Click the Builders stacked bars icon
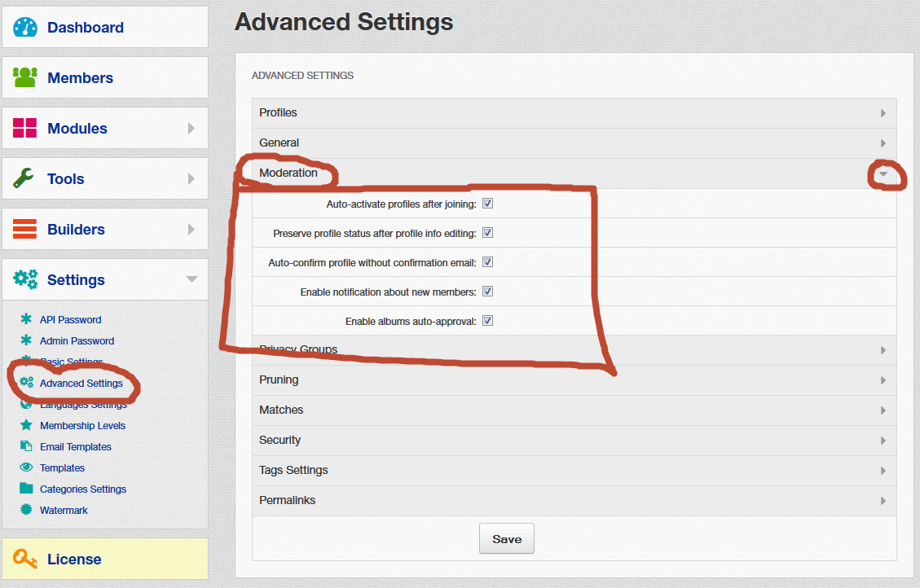The width and height of the screenshot is (920, 588). pyautogui.click(x=25, y=230)
